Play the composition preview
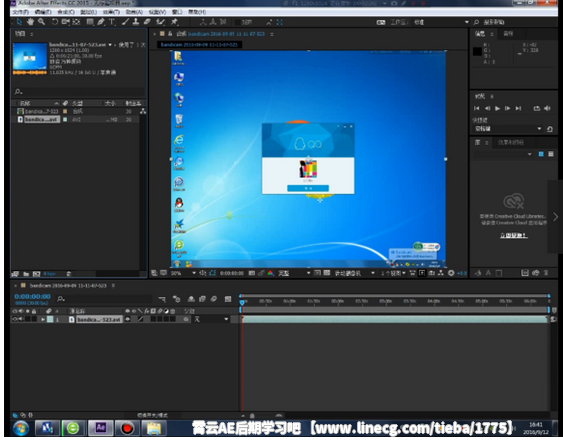The height and width of the screenshot is (447, 563). (497, 108)
